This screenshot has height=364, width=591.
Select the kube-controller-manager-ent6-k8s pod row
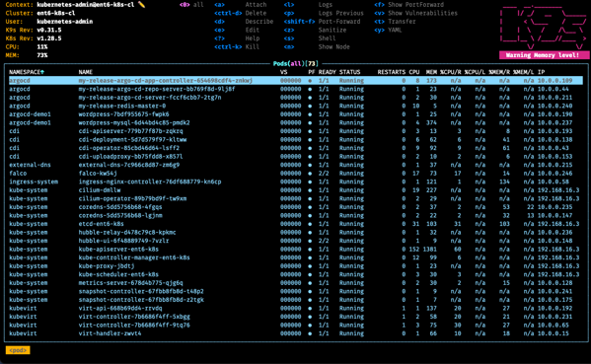coord(296,257)
